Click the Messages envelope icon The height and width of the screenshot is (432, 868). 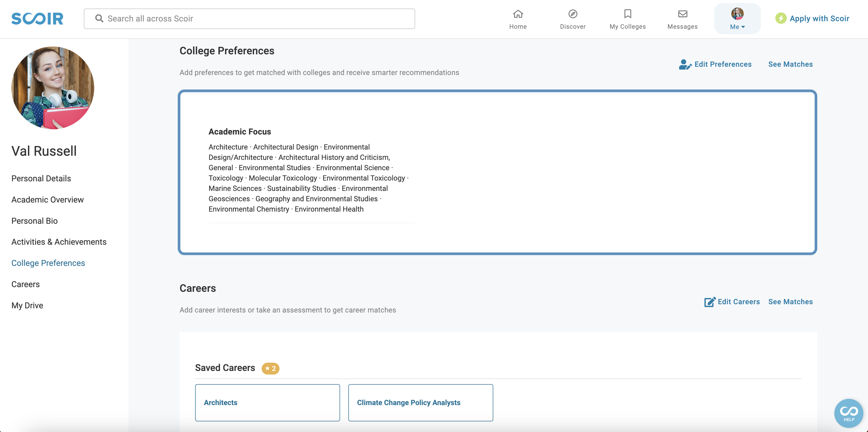click(682, 13)
